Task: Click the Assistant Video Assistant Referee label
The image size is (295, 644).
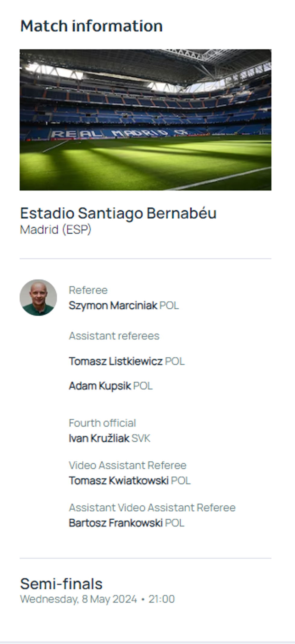Action: [152, 507]
